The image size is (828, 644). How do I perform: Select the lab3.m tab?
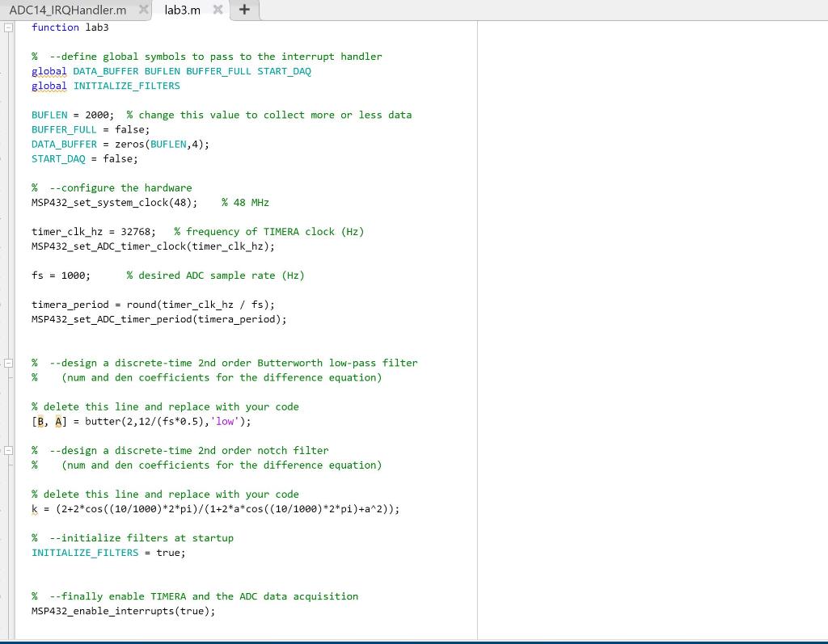click(x=182, y=11)
